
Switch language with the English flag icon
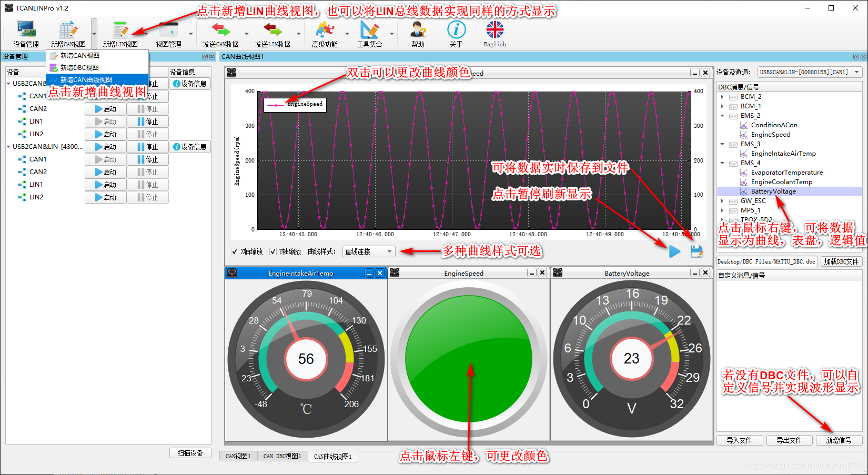494,34
